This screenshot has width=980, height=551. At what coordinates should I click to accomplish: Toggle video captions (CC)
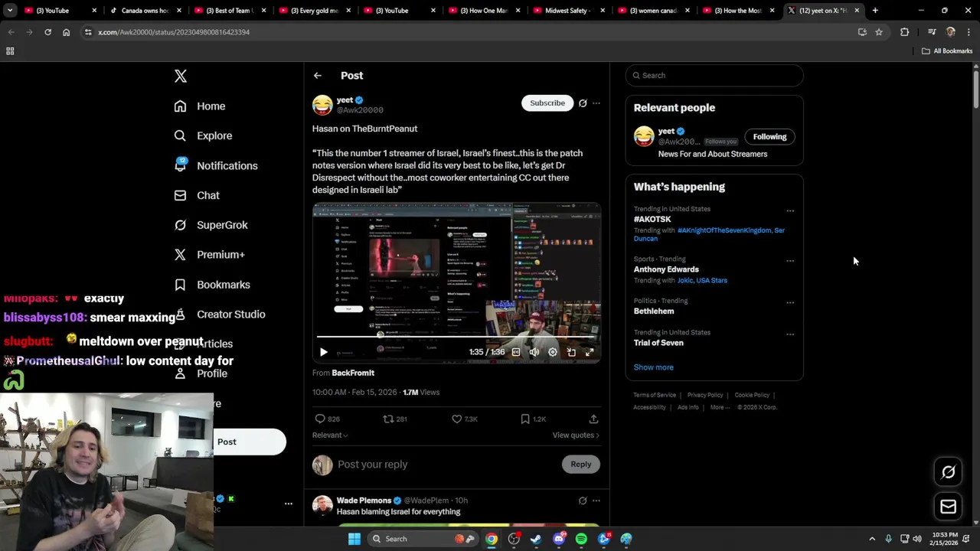point(516,352)
